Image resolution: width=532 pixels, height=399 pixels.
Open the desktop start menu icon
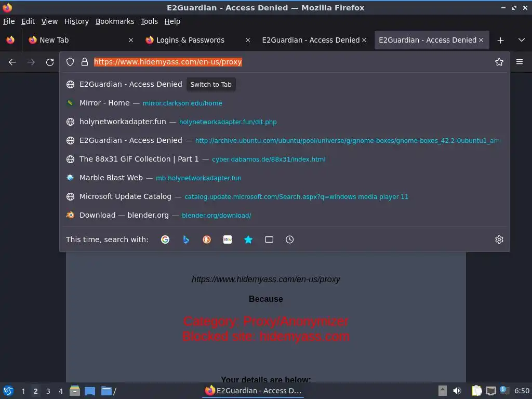[8, 391]
